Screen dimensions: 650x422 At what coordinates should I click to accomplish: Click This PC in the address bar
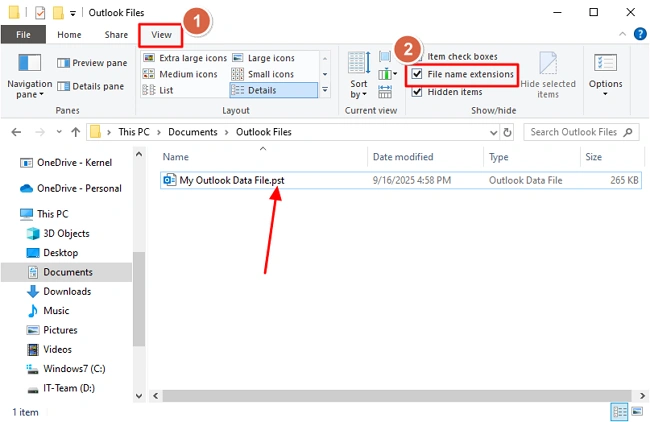[x=133, y=132]
